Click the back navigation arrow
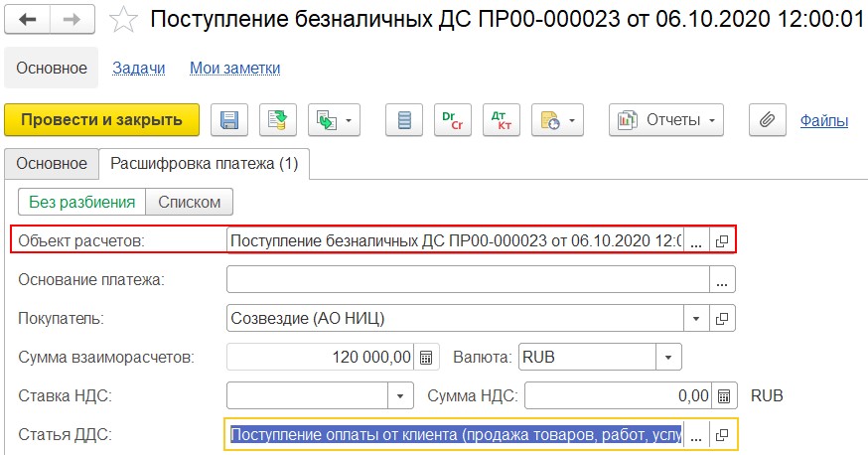Image resolution: width=868 pixels, height=455 pixels. [x=30, y=19]
